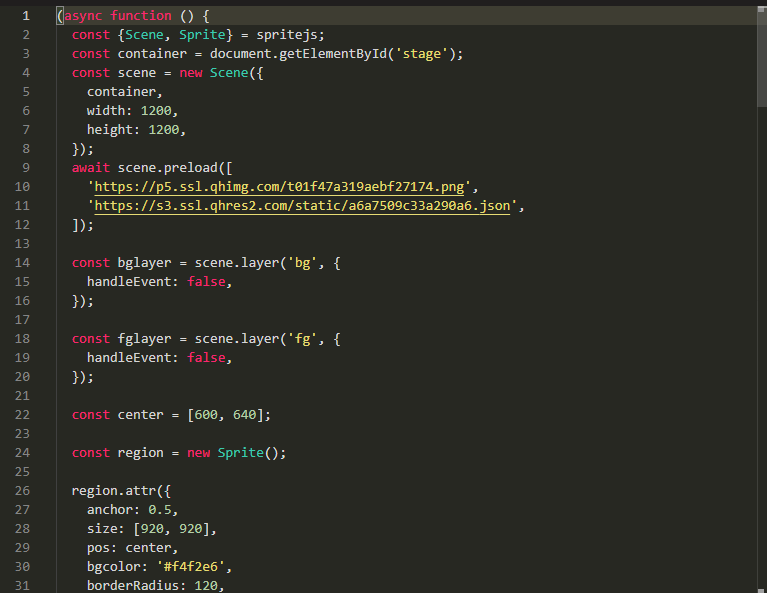Open the qhimg.com PNG image URL
The height and width of the screenshot is (593, 767).
(x=279, y=187)
